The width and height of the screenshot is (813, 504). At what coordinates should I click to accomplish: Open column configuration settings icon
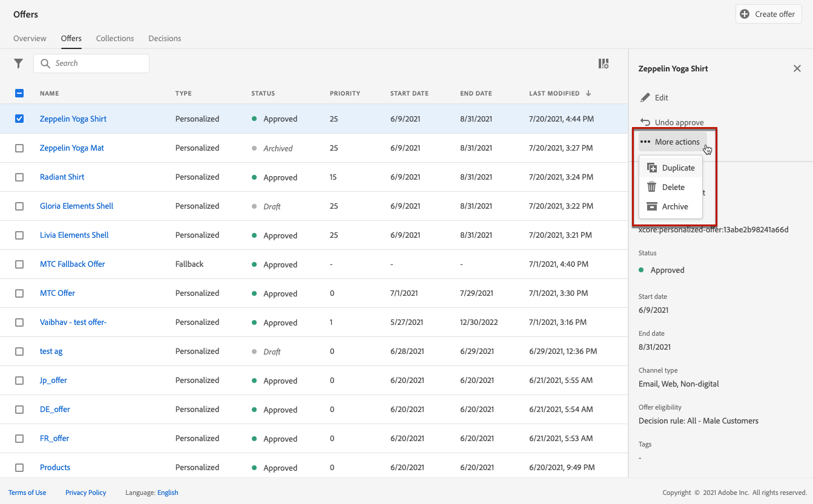[x=603, y=64]
